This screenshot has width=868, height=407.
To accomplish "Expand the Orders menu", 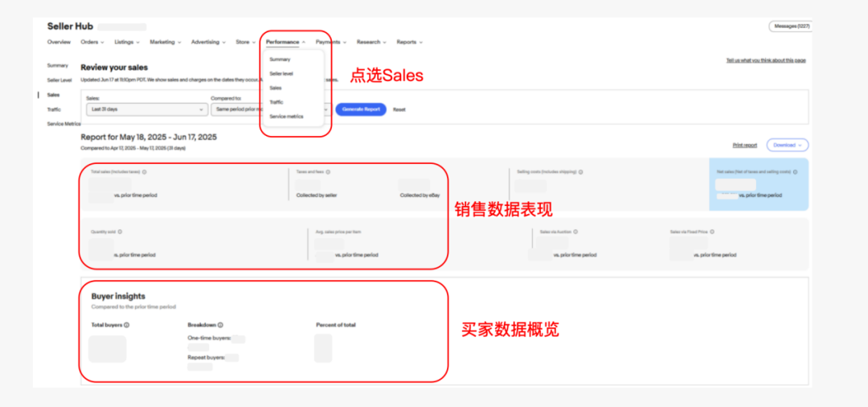I will pos(91,42).
